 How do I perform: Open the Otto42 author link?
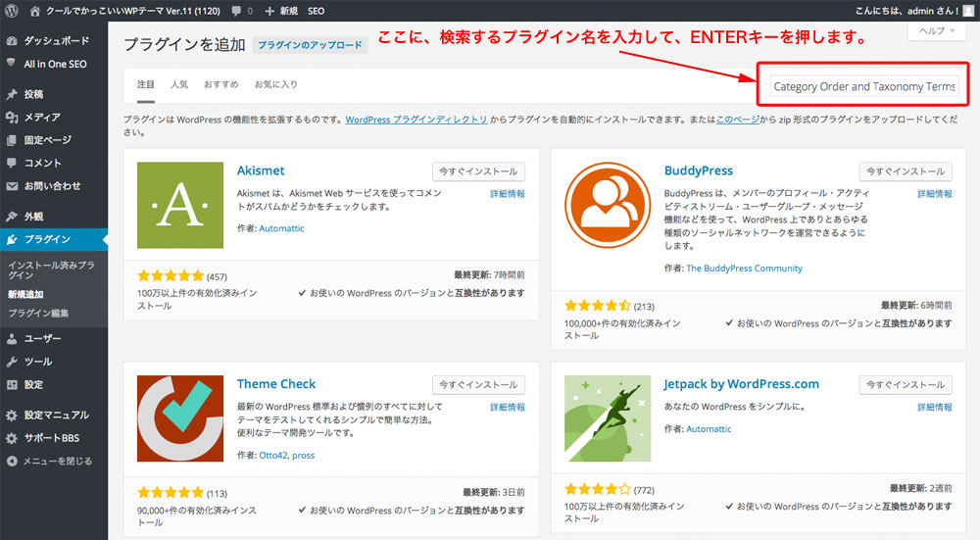click(x=273, y=456)
